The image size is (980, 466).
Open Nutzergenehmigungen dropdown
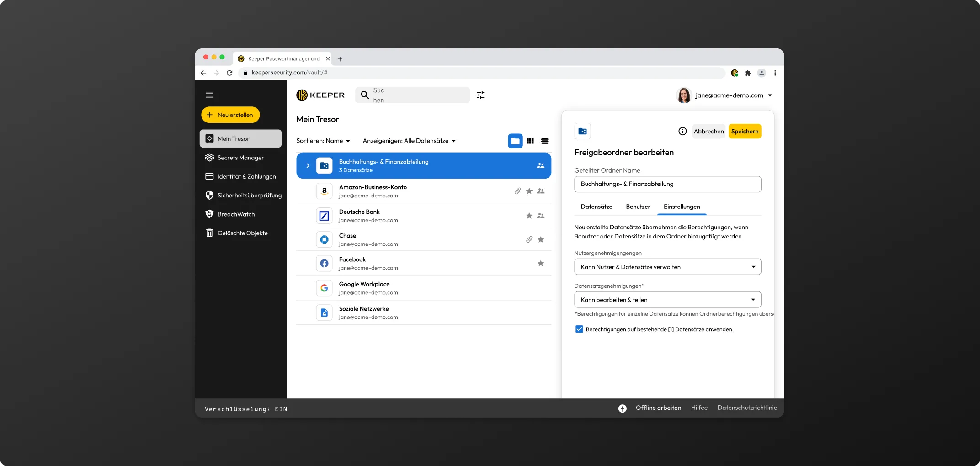(667, 267)
